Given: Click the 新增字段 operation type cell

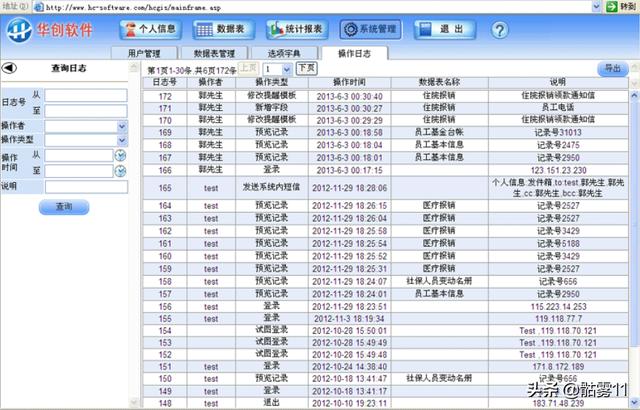Looking at the screenshot, I should [x=271, y=108].
